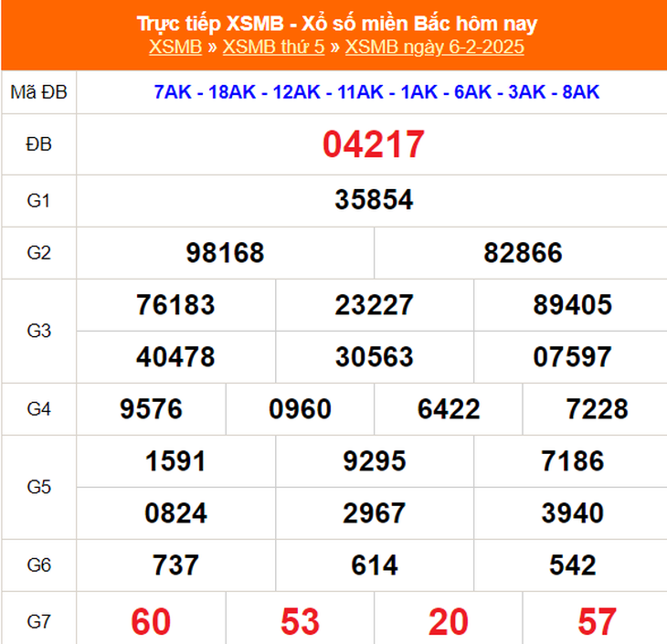Select G6 number 614
The width and height of the screenshot is (667, 644).
375,565
